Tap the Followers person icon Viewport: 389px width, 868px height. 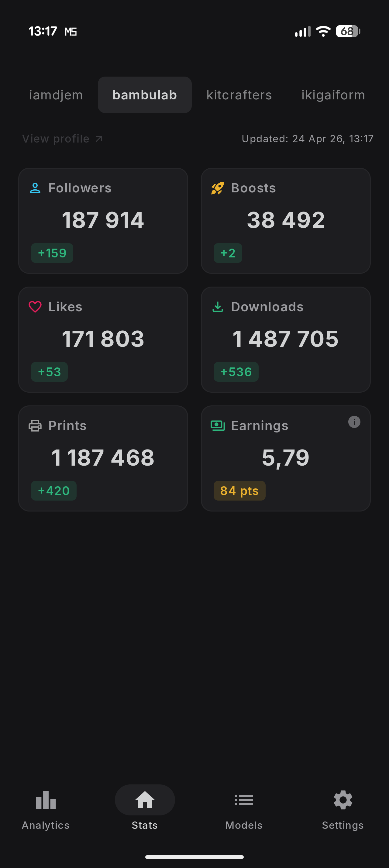coord(35,188)
